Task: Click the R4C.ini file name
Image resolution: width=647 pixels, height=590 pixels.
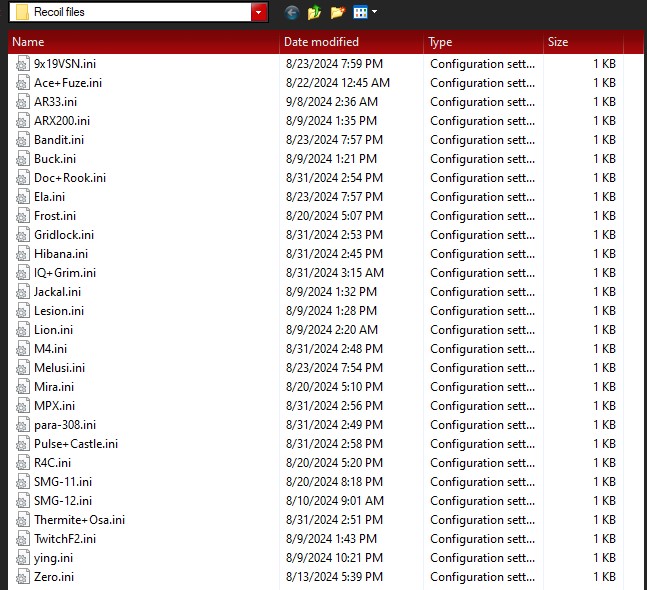Action: 52,463
